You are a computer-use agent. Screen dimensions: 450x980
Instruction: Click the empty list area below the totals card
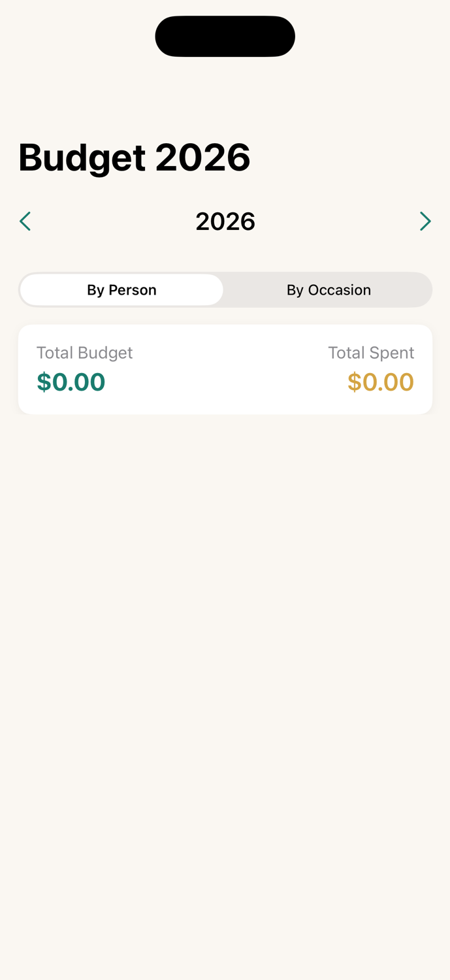click(225, 588)
